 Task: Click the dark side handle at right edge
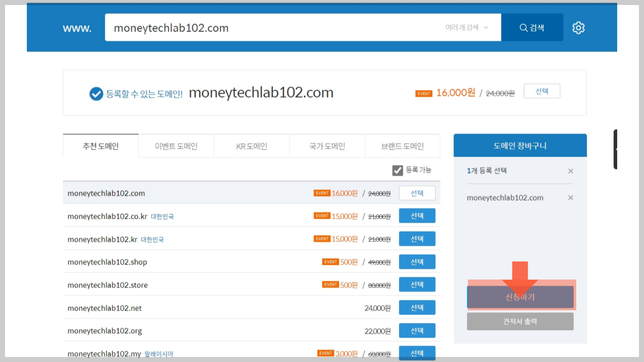(x=615, y=149)
